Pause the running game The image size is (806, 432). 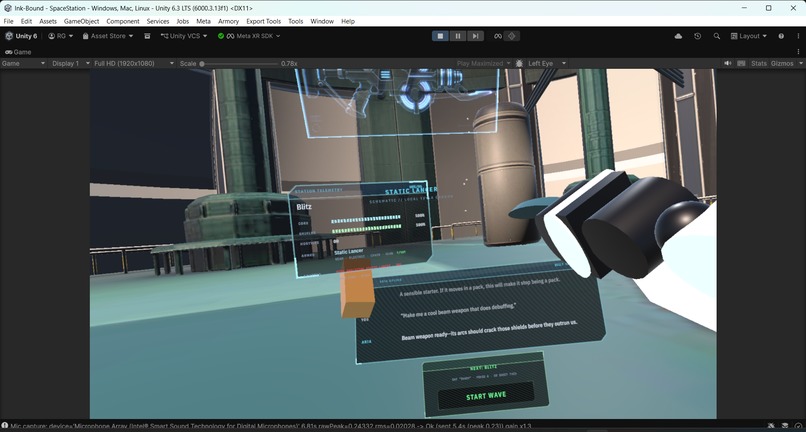pos(457,36)
